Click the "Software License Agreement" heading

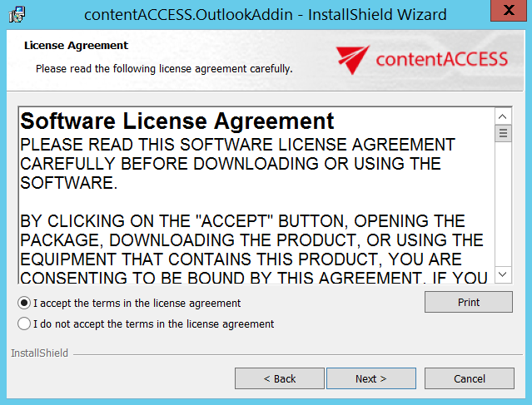[x=177, y=121]
